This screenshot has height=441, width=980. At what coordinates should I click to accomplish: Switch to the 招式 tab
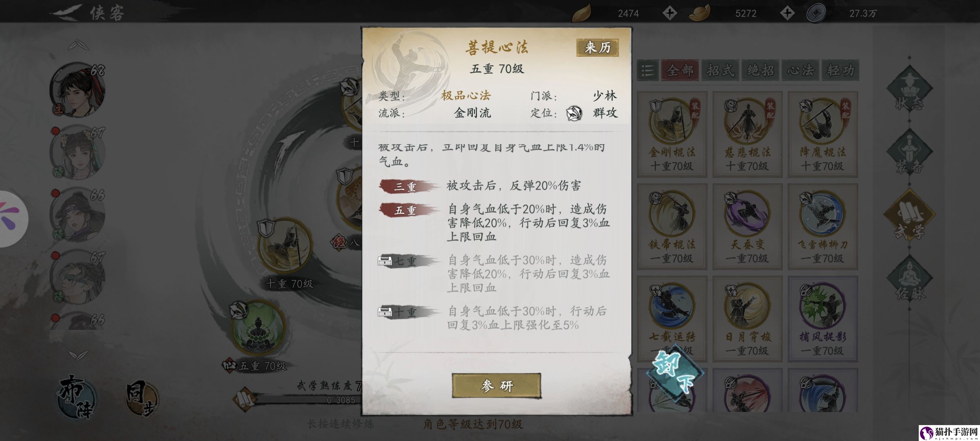click(x=720, y=71)
